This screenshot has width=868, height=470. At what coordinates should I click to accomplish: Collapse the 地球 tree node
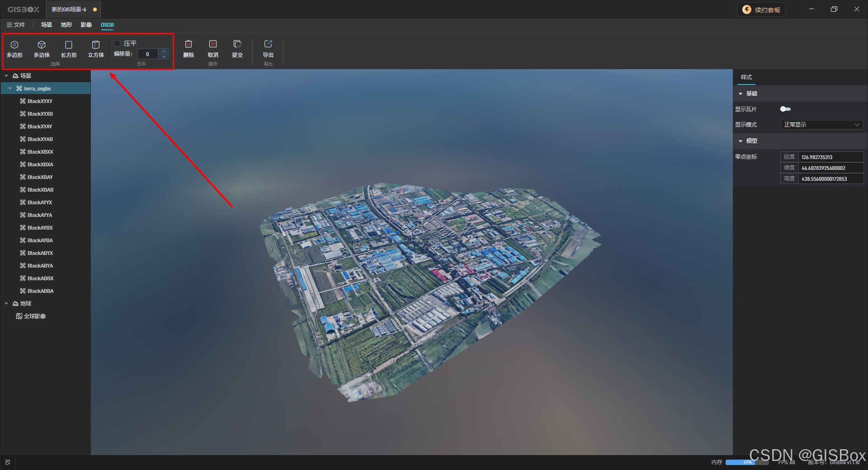click(6, 304)
